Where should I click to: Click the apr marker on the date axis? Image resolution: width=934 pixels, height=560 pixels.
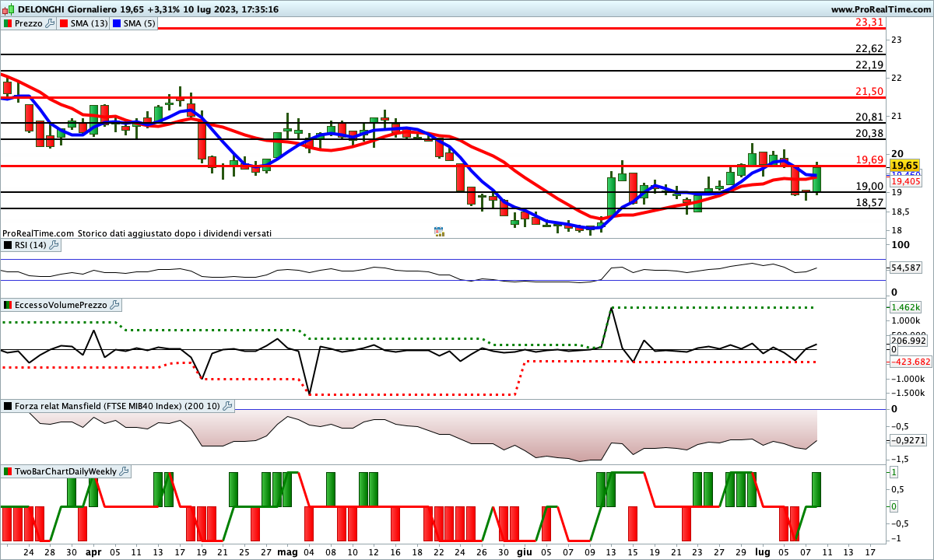pyautogui.click(x=93, y=551)
